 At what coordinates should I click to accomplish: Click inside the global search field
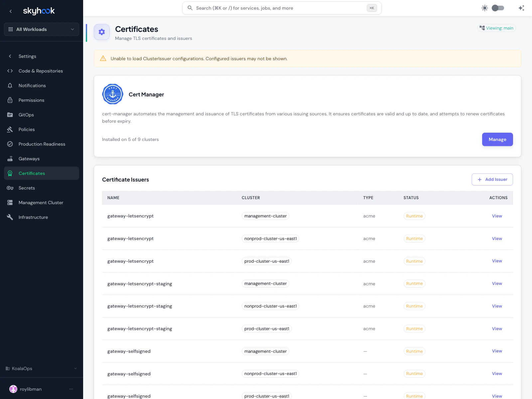(x=282, y=8)
